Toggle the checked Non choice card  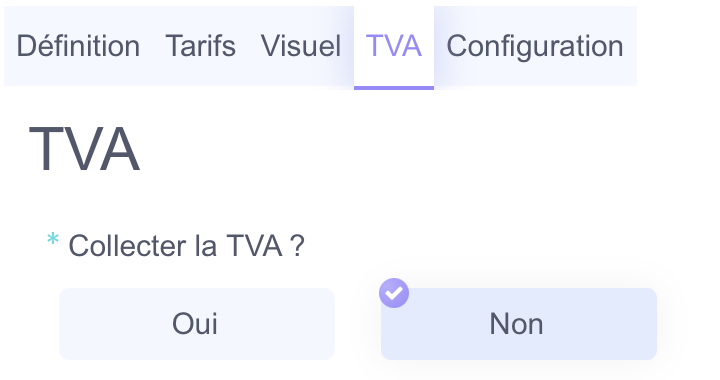click(x=519, y=324)
